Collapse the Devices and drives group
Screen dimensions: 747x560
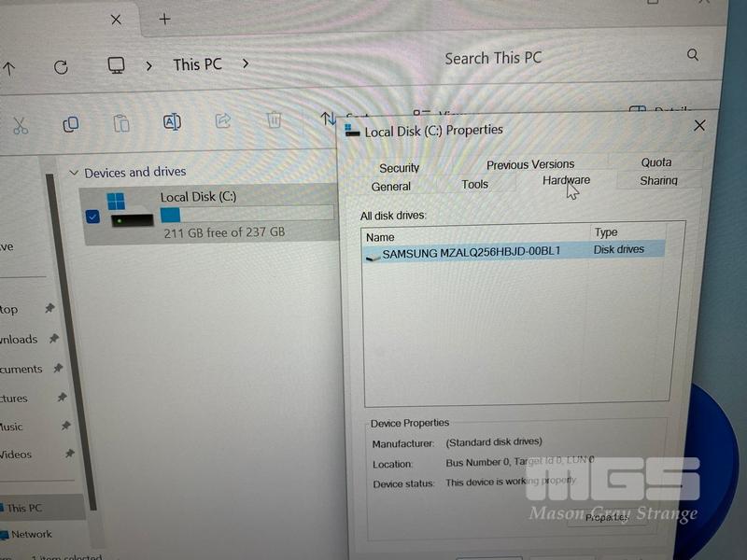[74, 173]
